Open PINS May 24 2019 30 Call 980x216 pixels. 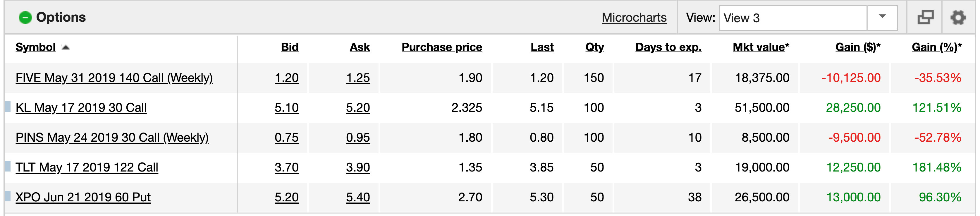point(112,138)
